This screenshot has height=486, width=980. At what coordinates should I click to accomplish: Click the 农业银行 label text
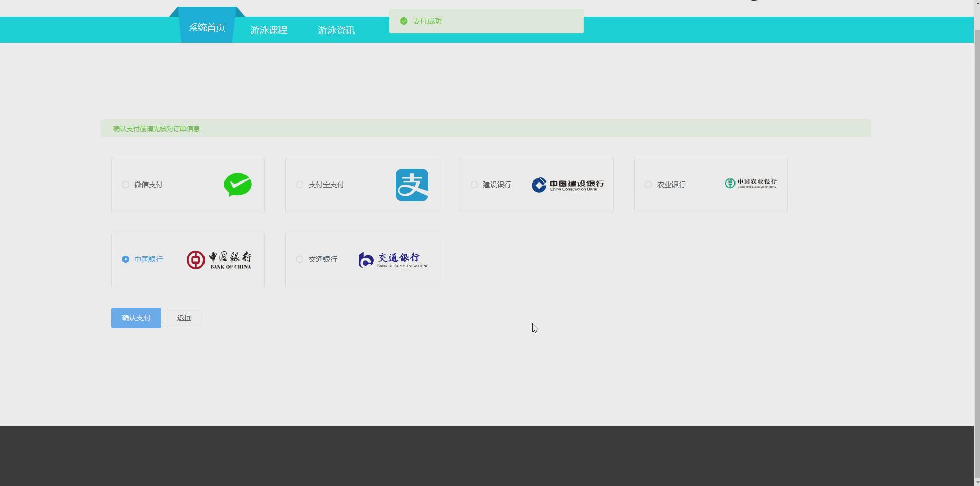tap(671, 185)
